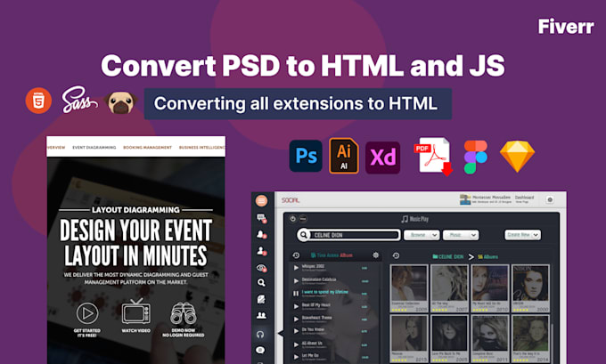Play the Braveheart Theme track
606x364 pixels.
point(296,319)
